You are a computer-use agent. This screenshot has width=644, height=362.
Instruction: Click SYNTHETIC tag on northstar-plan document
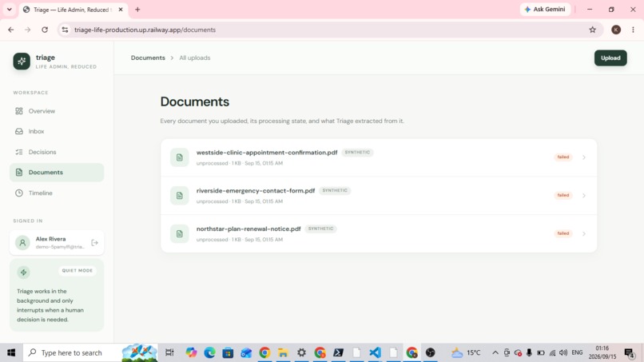point(320,229)
